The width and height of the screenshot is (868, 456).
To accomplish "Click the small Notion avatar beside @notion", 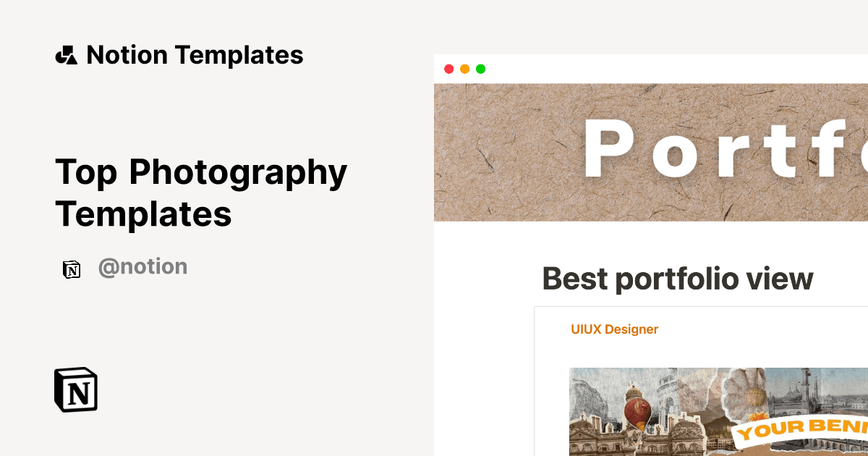I will [72, 269].
